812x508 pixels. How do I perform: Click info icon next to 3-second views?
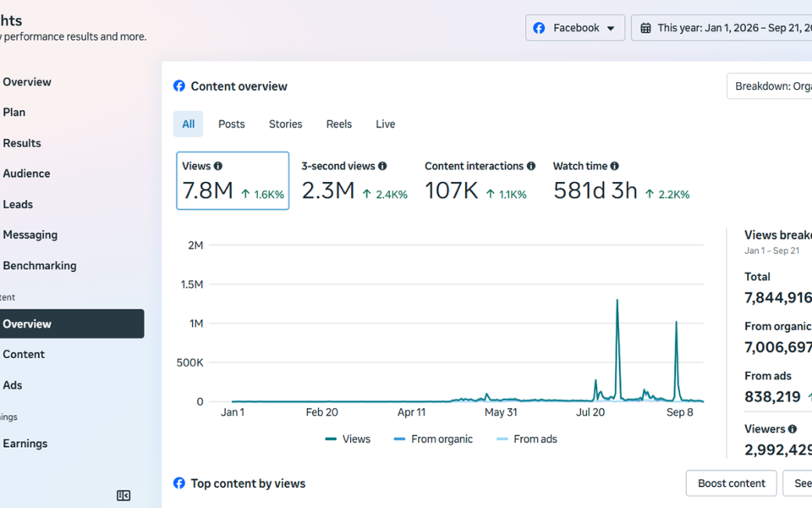[382, 166]
